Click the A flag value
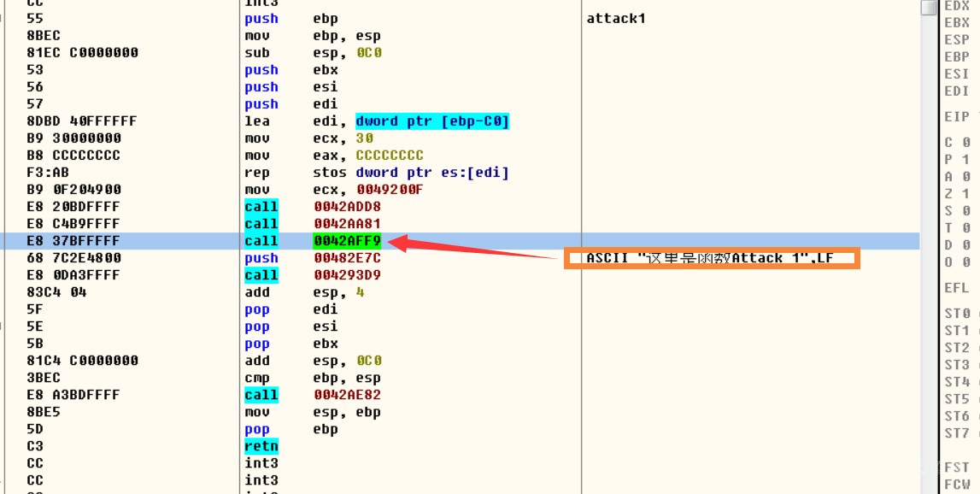The height and width of the screenshot is (494, 980). 966,177
